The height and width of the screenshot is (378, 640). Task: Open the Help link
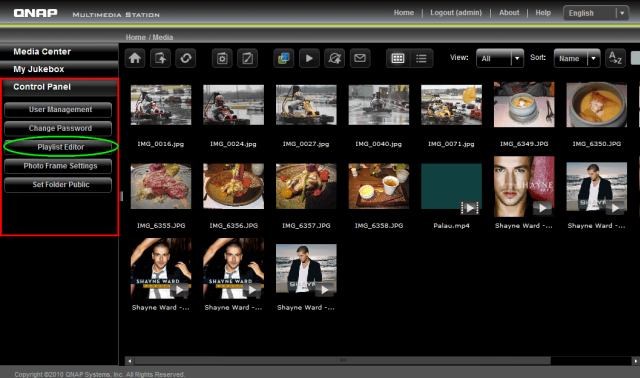click(x=543, y=13)
